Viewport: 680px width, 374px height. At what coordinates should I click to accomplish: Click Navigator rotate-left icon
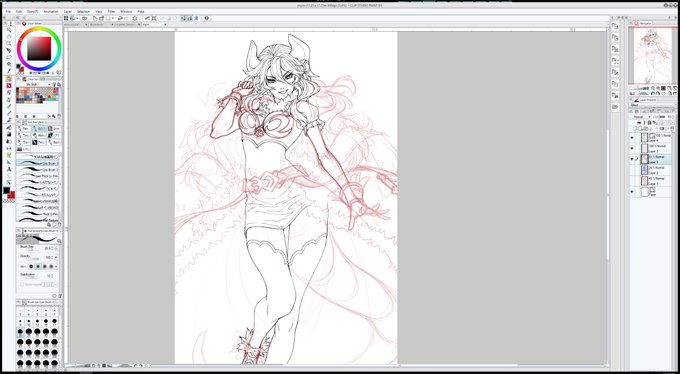[653, 93]
